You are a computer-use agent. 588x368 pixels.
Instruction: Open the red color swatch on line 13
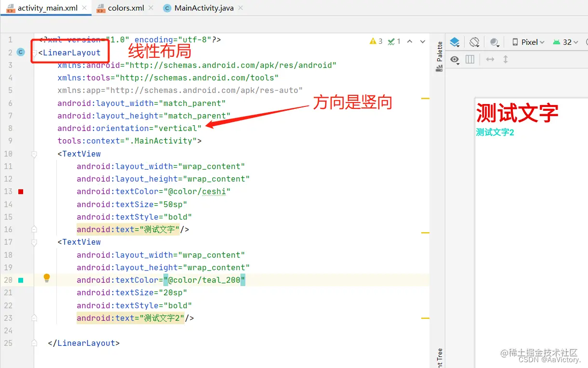coord(21,192)
